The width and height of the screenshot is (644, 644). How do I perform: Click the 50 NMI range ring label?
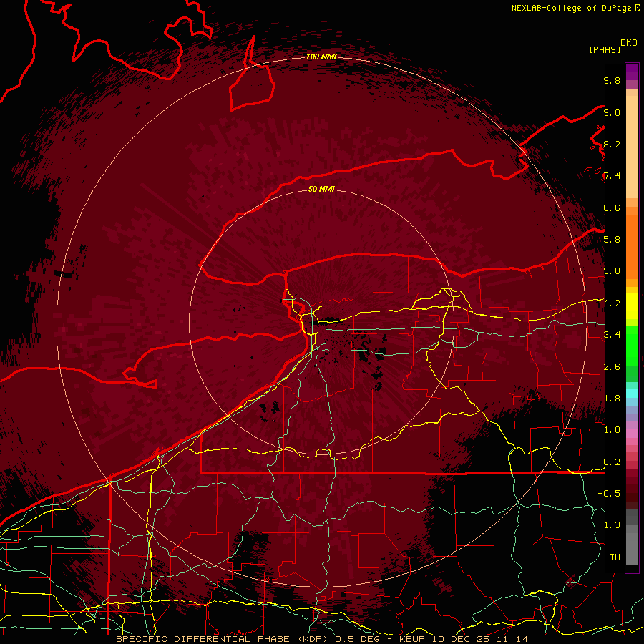click(x=321, y=189)
